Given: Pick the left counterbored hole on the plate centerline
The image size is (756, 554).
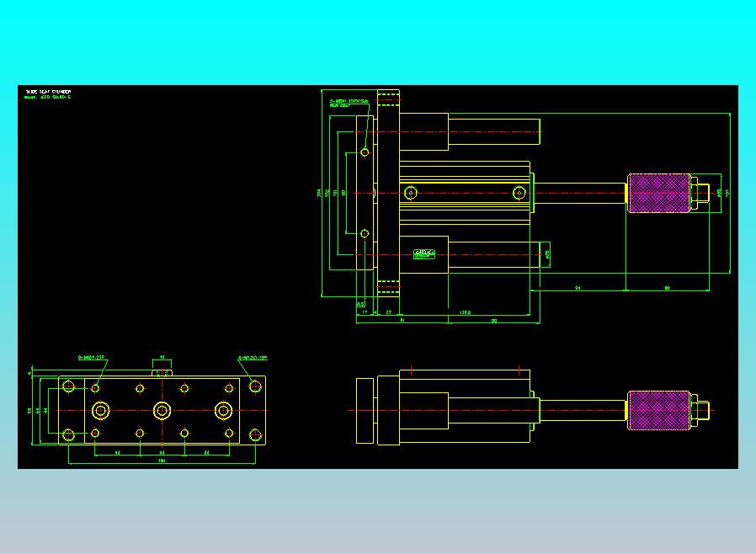Looking at the screenshot, I should 101,411.
